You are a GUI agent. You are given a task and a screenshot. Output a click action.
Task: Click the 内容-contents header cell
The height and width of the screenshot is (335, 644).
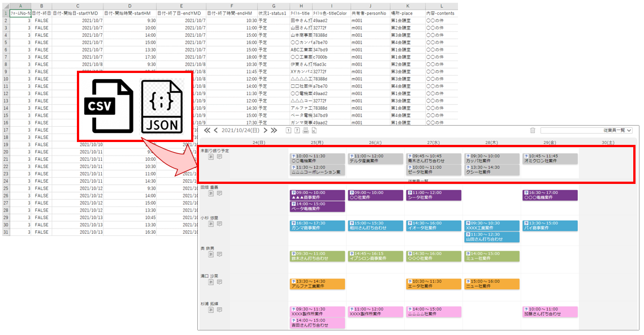(442, 13)
